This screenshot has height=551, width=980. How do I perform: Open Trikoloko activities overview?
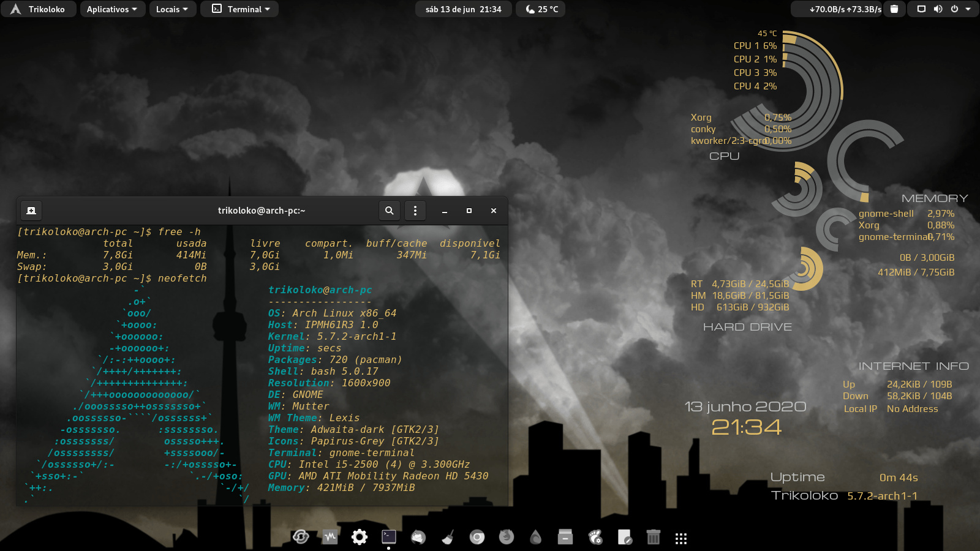(38, 9)
